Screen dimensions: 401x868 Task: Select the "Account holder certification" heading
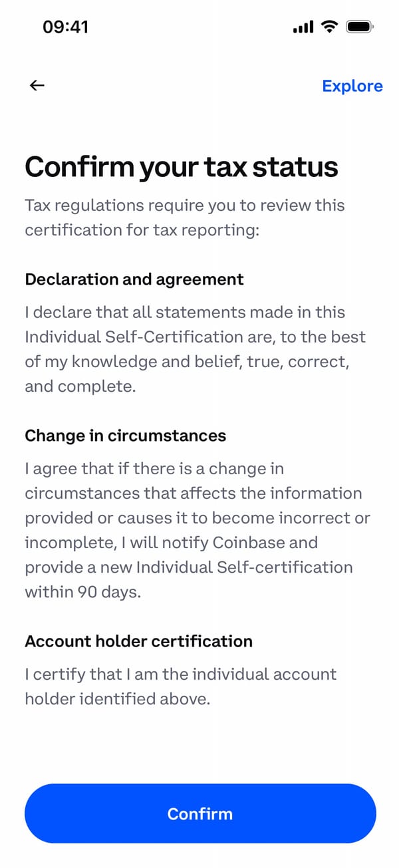click(x=138, y=642)
